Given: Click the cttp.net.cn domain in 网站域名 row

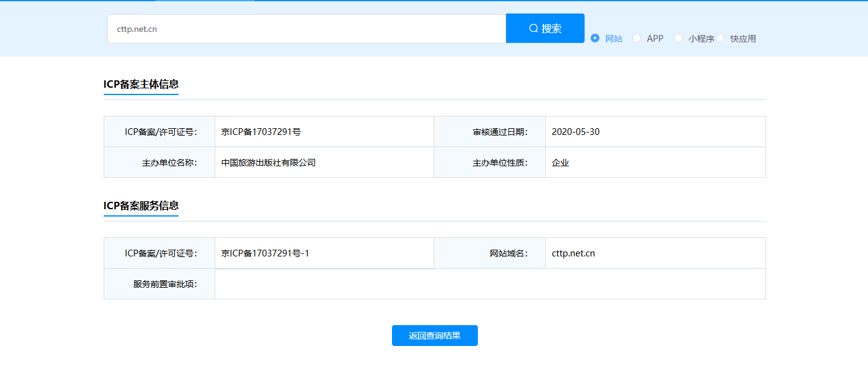Looking at the screenshot, I should point(573,253).
